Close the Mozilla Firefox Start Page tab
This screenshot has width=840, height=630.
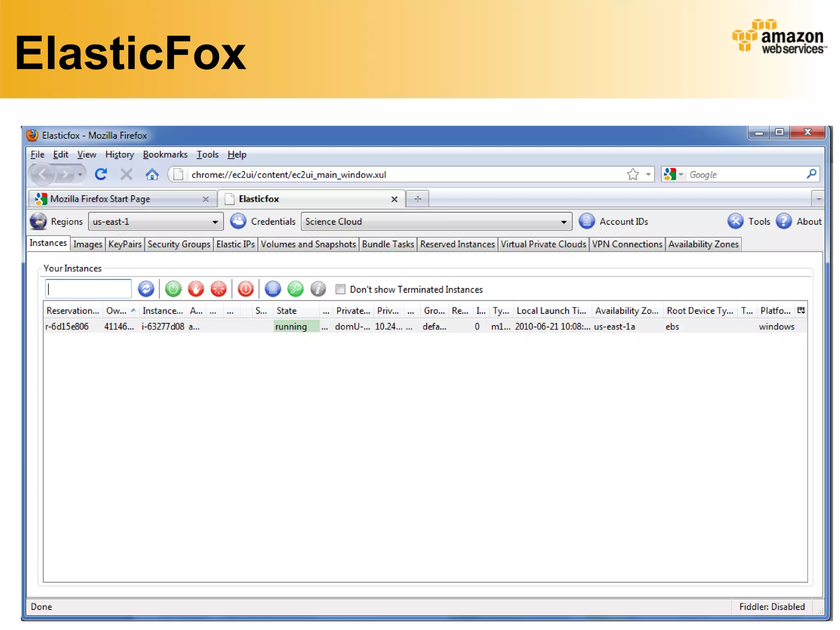[205, 199]
